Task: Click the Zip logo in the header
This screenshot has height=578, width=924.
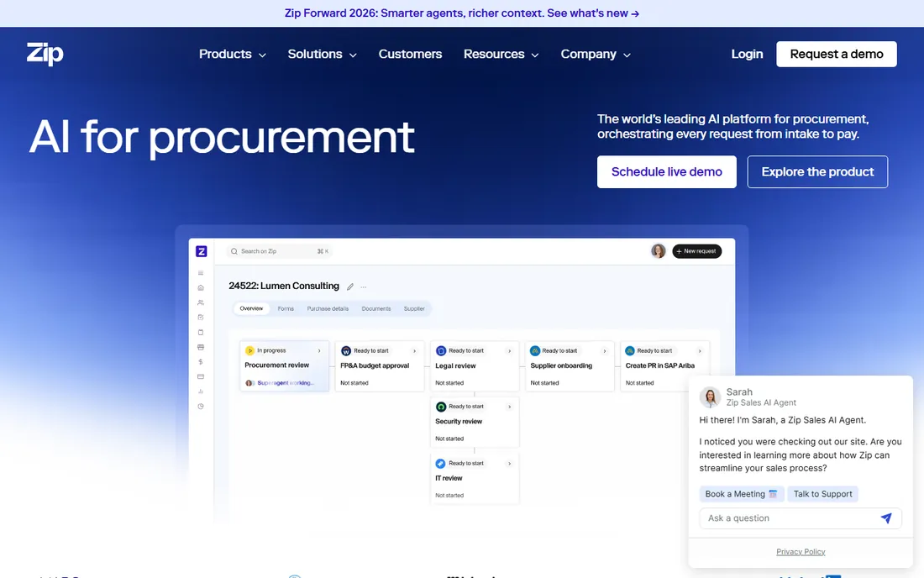Action: [x=45, y=54]
